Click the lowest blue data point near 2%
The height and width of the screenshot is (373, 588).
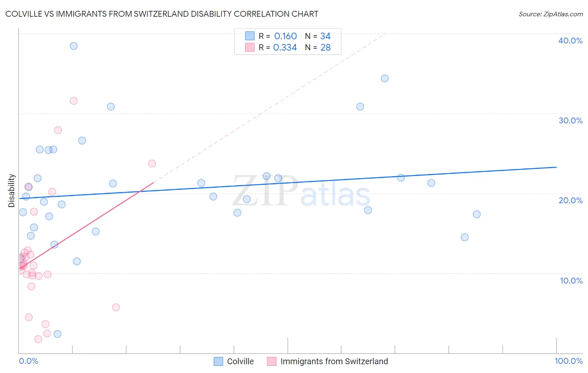(x=58, y=334)
